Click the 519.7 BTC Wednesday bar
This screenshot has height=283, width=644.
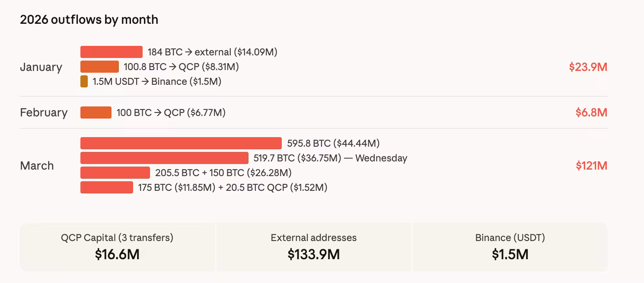164,158
